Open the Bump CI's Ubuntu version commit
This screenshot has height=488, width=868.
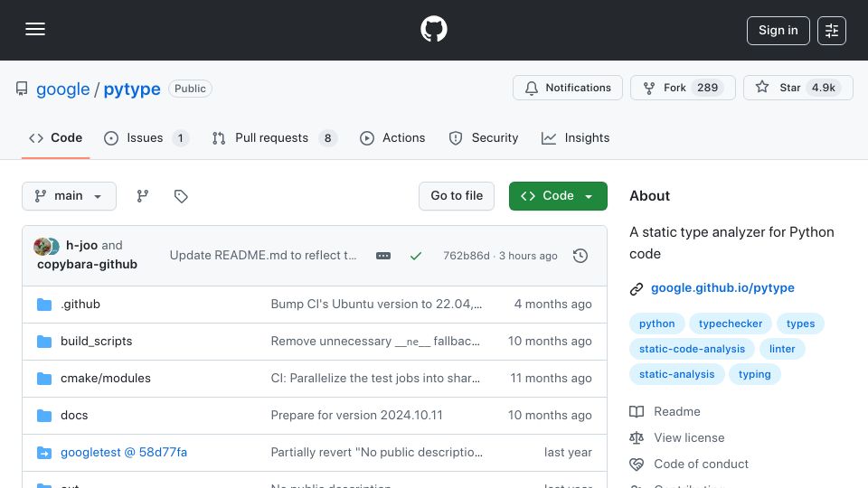tap(376, 305)
